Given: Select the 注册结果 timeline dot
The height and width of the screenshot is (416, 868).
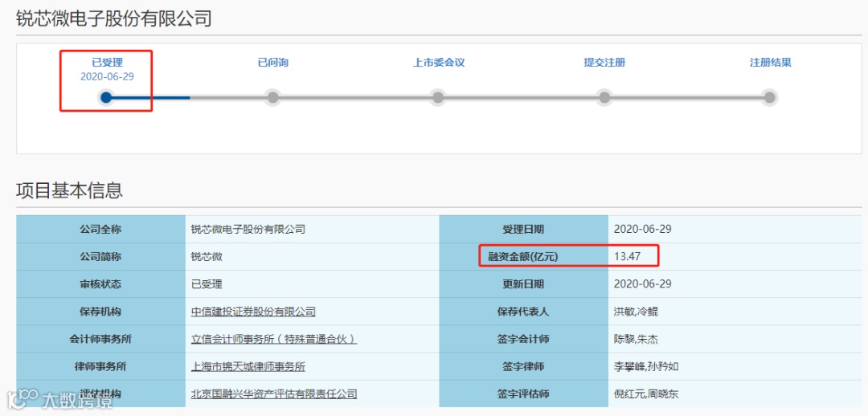Looking at the screenshot, I should 769,98.
